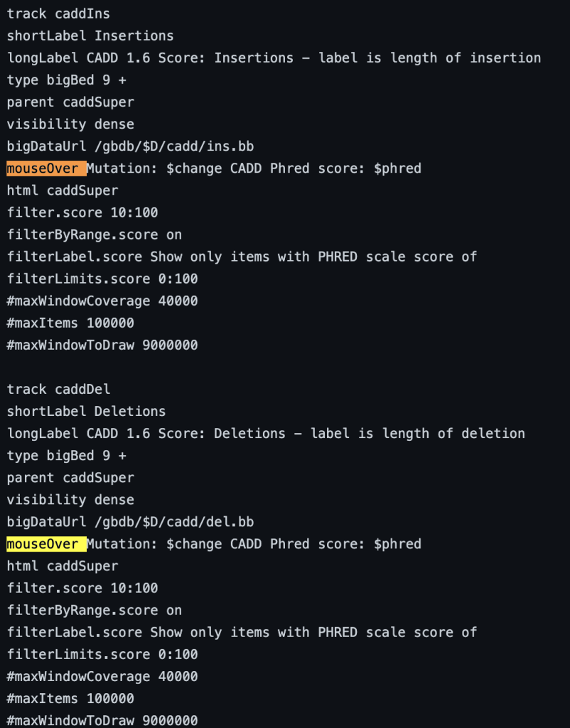The height and width of the screenshot is (728, 570).
Task: Click the first '#maxWindowCoverage 40000' comment
Action: coord(102,301)
